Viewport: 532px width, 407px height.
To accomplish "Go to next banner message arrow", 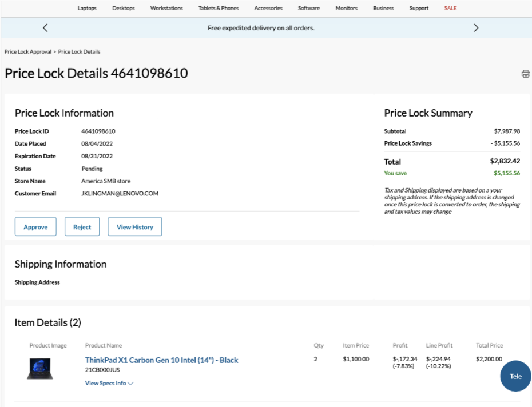I will point(476,28).
